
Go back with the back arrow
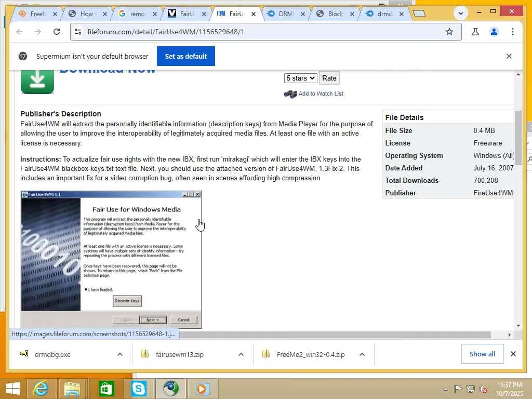(19, 32)
